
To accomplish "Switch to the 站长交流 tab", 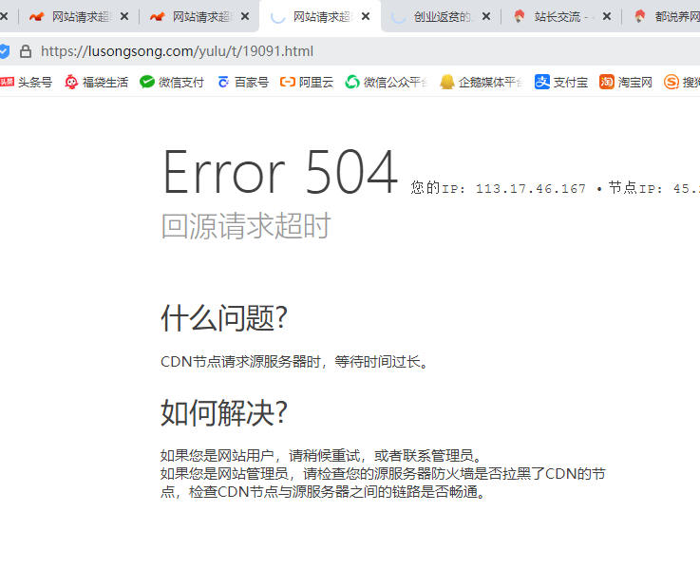I will click(x=561, y=16).
